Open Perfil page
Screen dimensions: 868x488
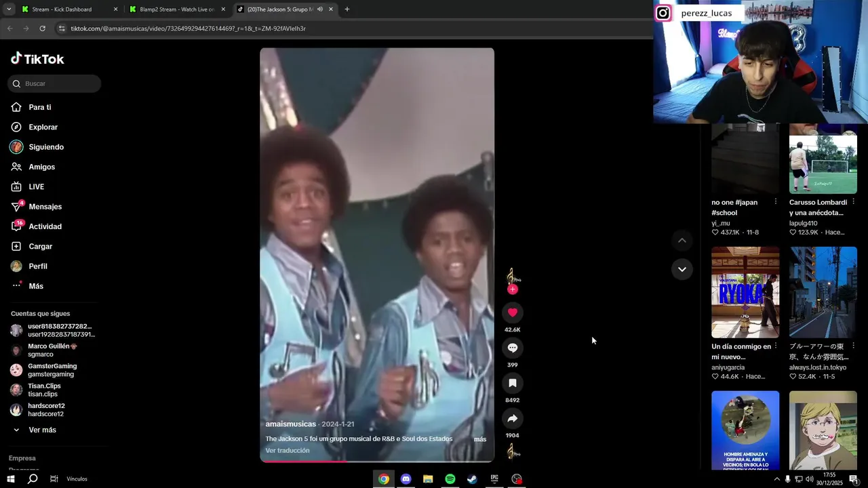pos(38,266)
